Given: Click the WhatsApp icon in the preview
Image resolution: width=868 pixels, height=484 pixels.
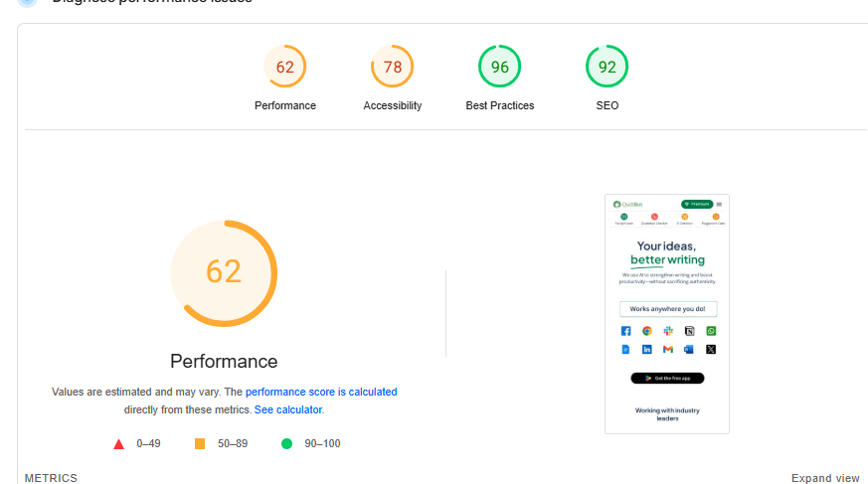Looking at the screenshot, I should [x=711, y=331].
